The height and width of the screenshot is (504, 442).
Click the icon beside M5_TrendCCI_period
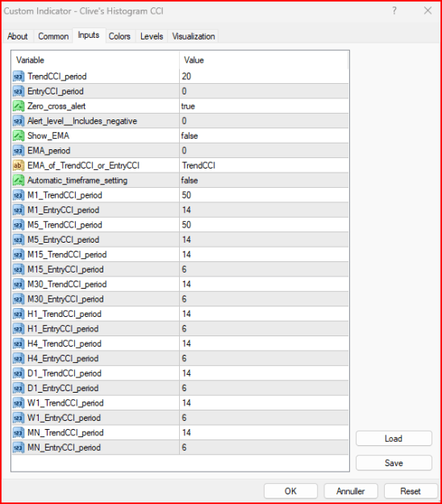pos(19,225)
